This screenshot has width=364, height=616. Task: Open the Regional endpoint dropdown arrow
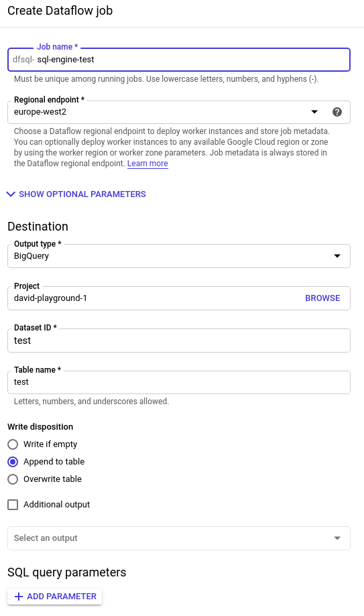(x=314, y=112)
